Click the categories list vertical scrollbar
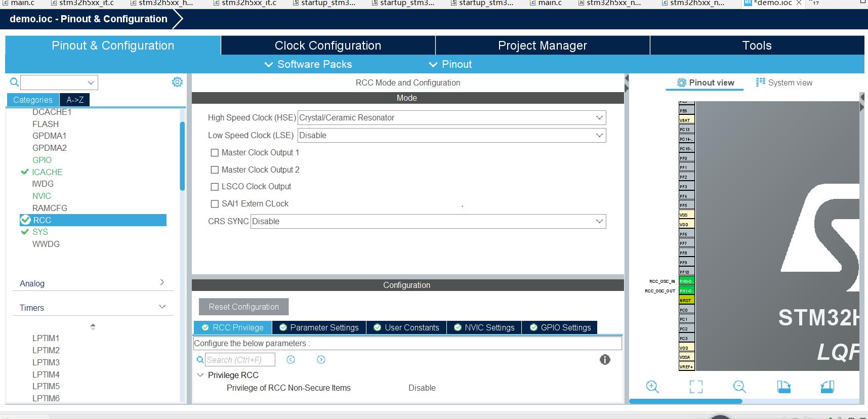The height and width of the screenshot is (419, 868). click(x=182, y=156)
